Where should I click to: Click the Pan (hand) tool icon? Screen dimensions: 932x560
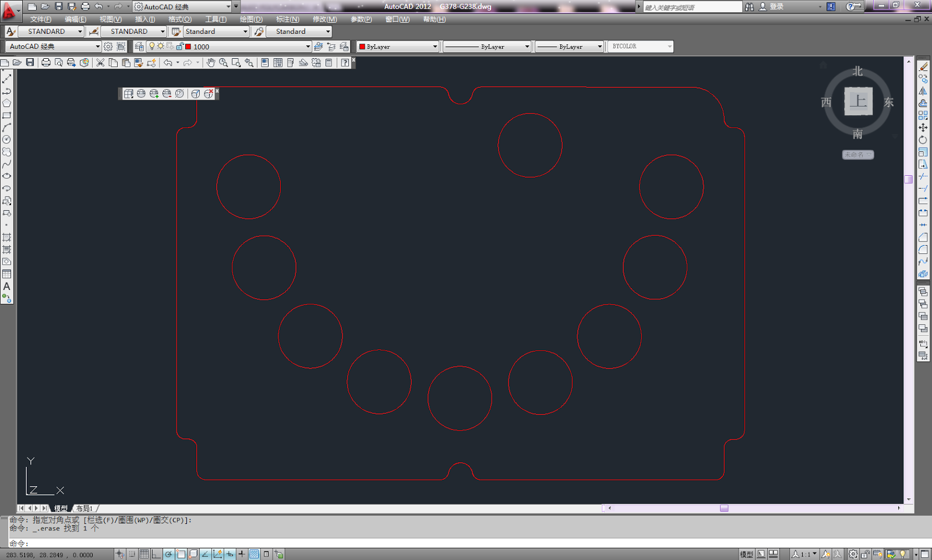[x=211, y=63]
